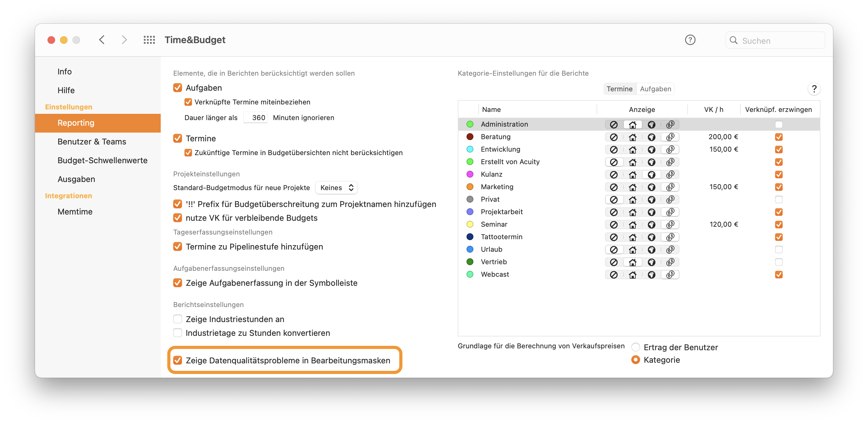The image size is (868, 424).
Task: Uncheck Zeige Datenqualitätsprobleme in Bearbeitungsmasken
Action: click(x=178, y=360)
